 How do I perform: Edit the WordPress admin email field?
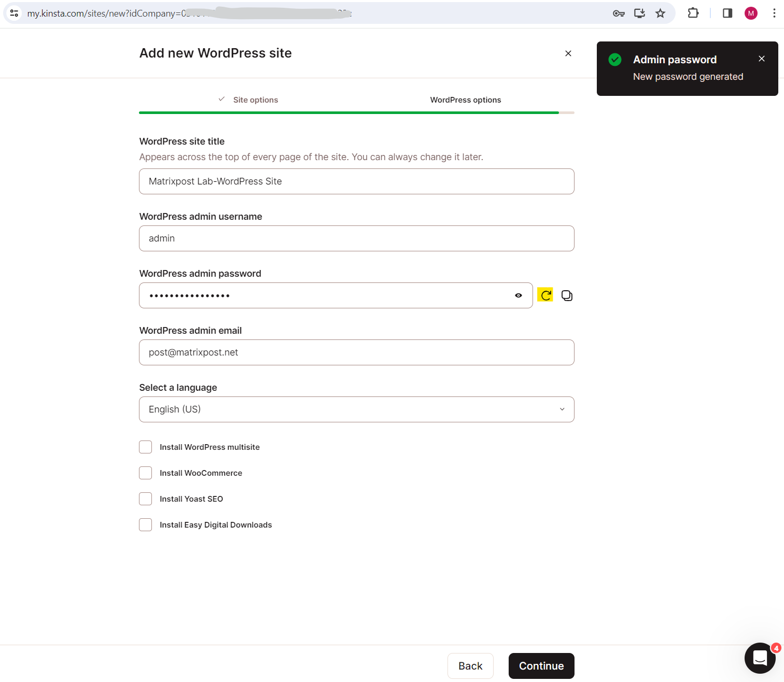click(357, 352)
